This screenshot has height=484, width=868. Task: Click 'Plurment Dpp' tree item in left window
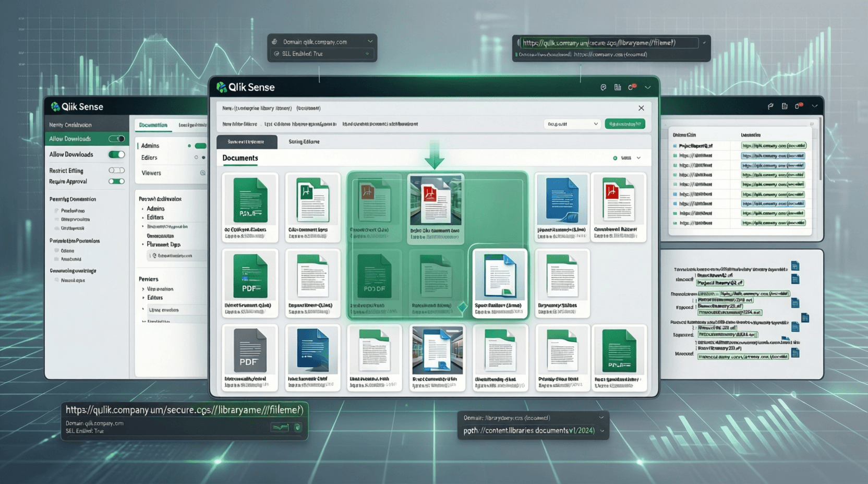(x=163, y=245)
